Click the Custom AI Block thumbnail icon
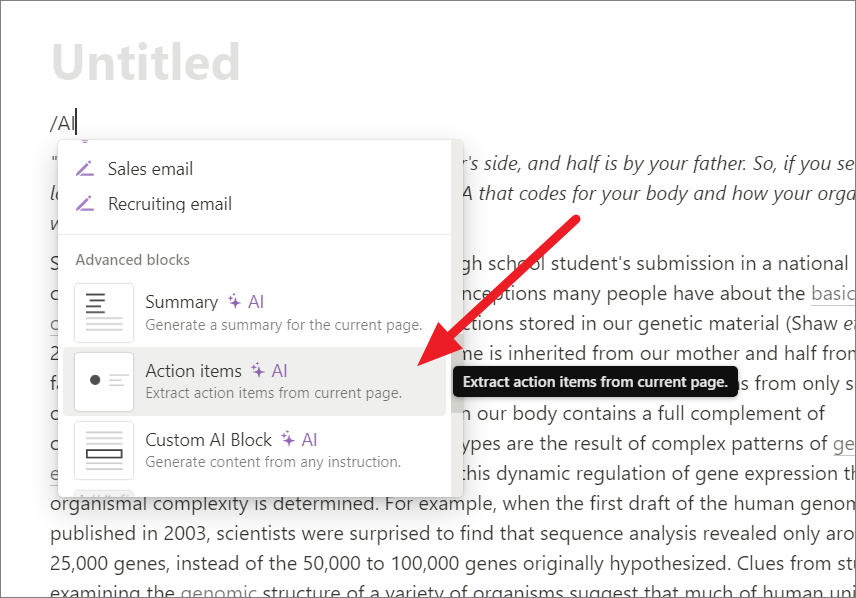This screenshot has height=598, width=856. point(104,450)
